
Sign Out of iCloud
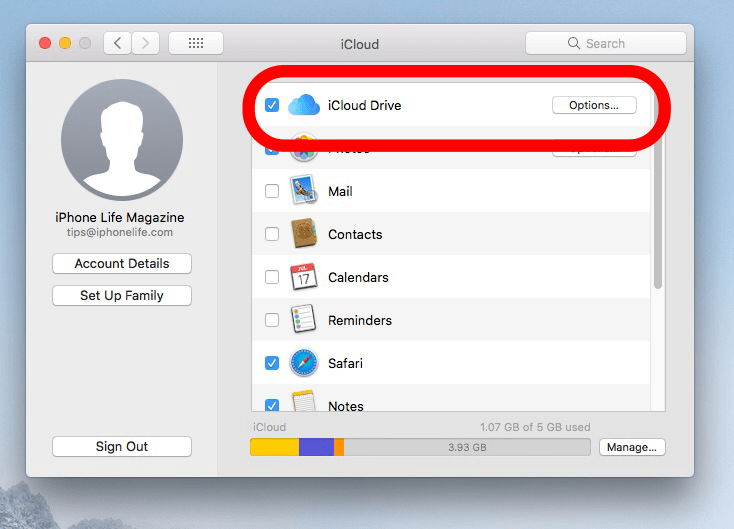pos(122,447)
